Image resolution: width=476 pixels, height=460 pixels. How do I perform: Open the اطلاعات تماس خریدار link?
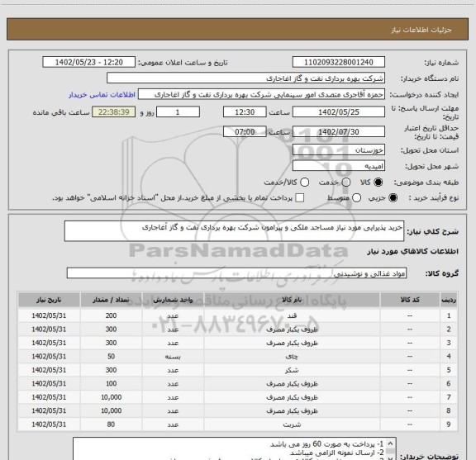coord(102,95)
